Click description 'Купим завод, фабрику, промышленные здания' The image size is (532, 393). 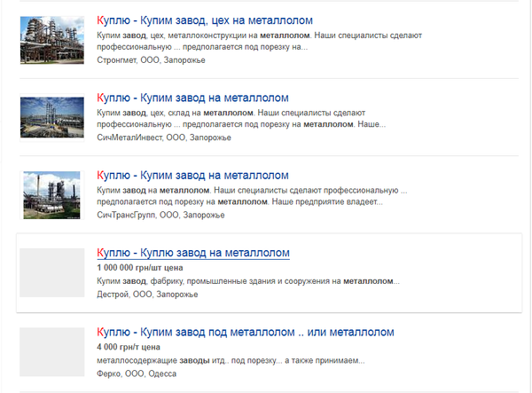[x=248, y=281]
